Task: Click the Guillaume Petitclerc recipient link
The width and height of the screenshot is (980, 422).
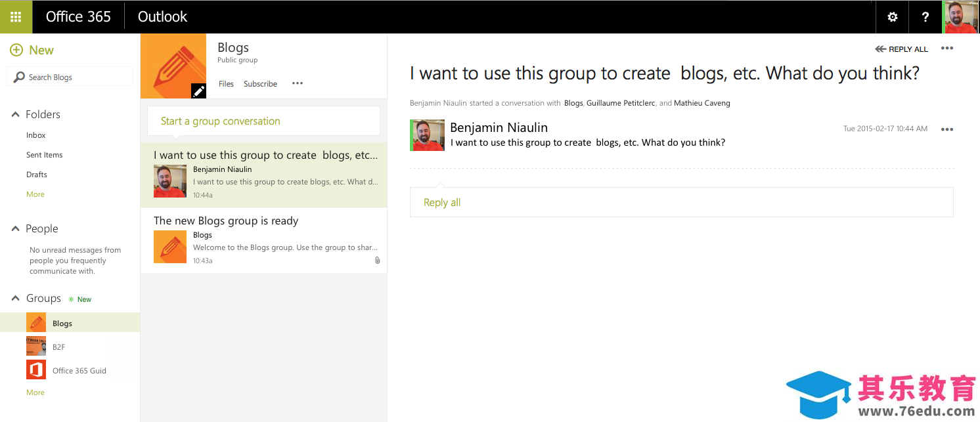Action: point(621,103)
